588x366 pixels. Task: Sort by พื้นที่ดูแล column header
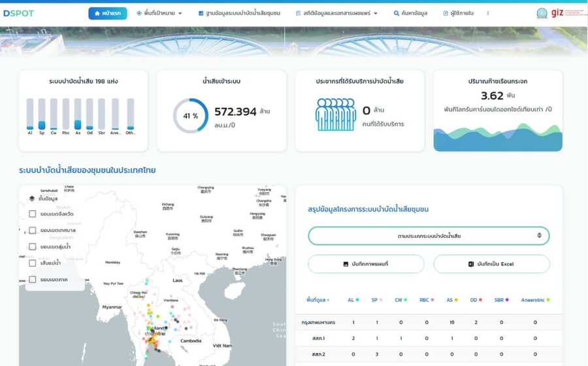318,300
